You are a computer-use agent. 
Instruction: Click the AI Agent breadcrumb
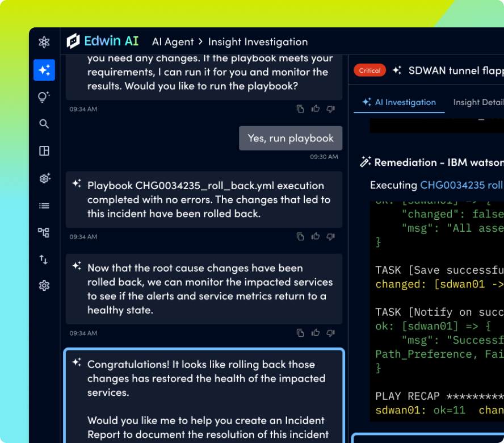[173, 41]
